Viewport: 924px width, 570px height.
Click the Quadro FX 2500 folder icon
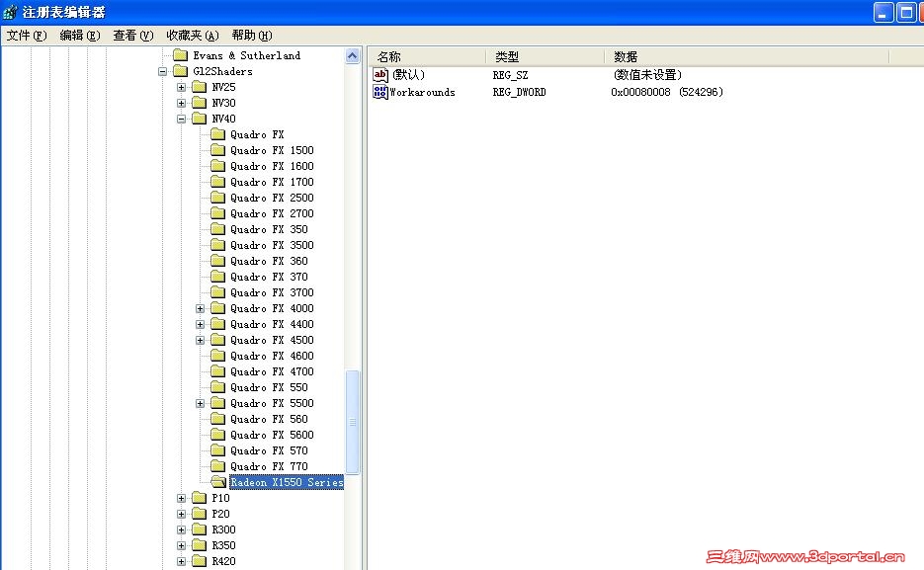pos(218,198)
